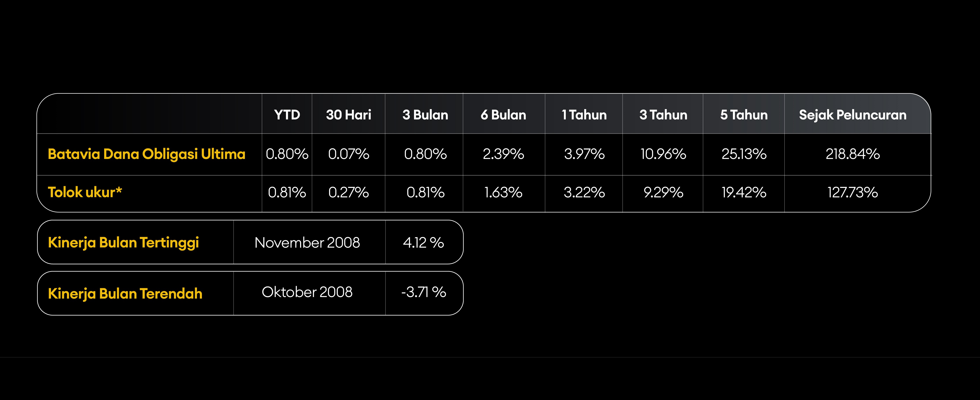Select the Sejak Peluncuran column header
The height and width of the screenshot is (400, 980).
pyautogui.click(x=853, y=115)
